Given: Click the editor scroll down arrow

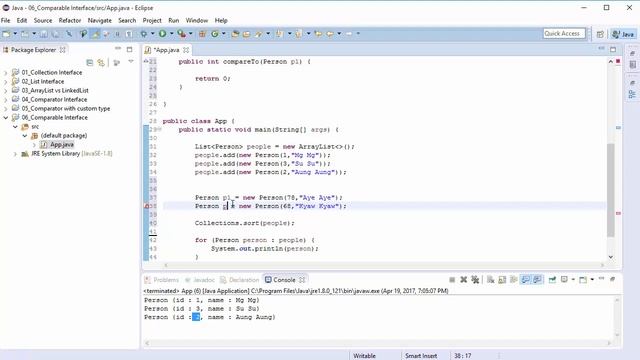Looking at the screenshot, I should (611, 257).
